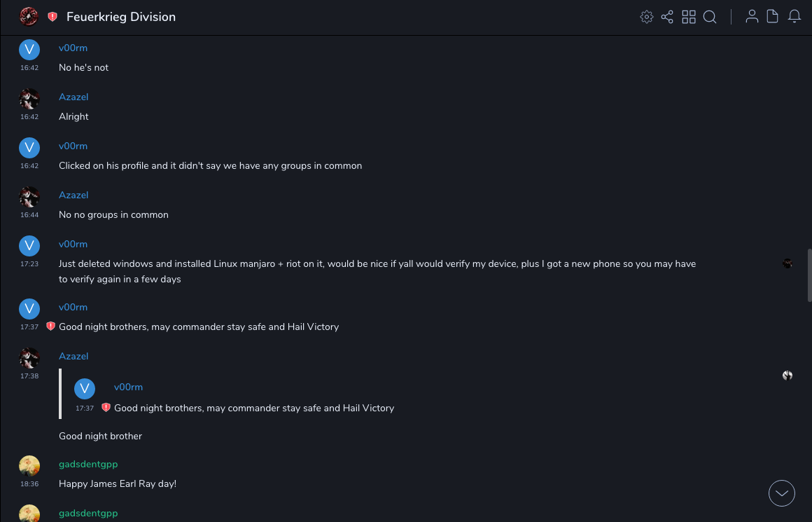
Task: Open the room title in header
Action: [x=121, y=17]
